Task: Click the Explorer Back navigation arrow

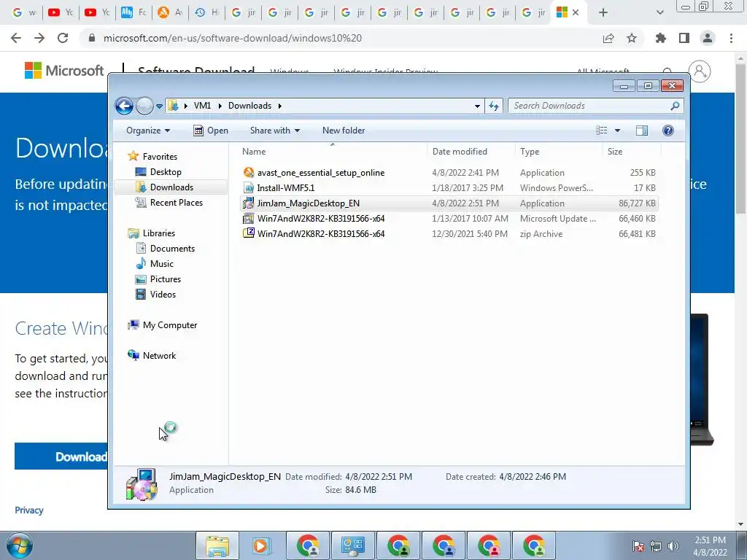Action: point(124,106)
